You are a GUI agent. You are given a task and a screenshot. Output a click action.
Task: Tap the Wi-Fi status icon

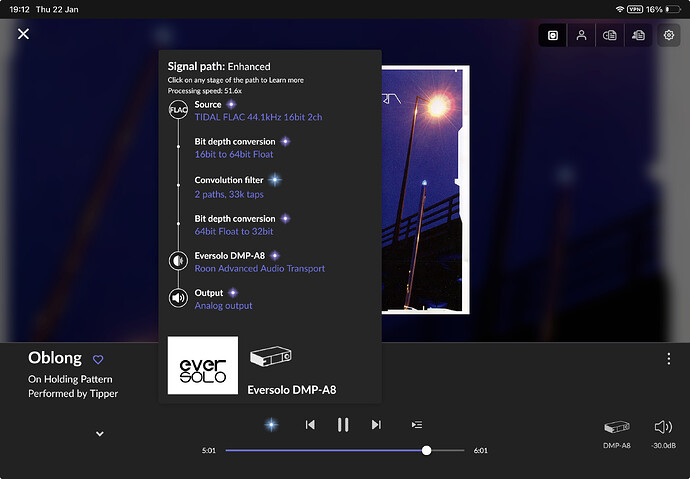(x=620, y=9)
